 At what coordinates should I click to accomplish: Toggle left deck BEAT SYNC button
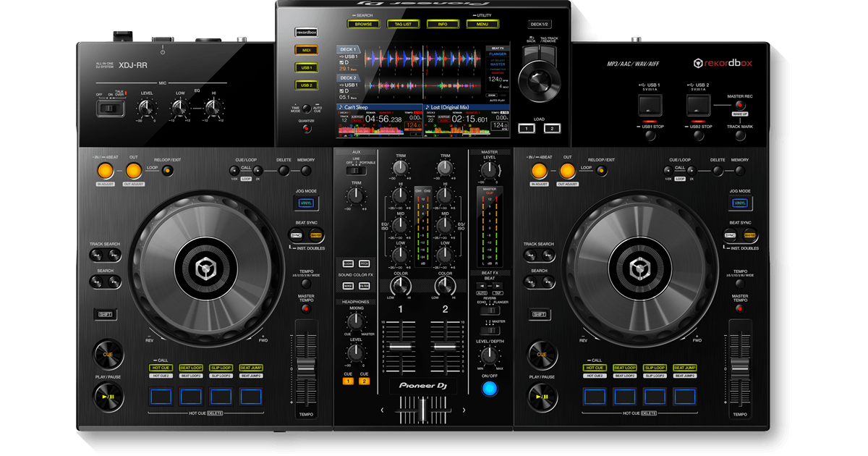click(297, 235)
